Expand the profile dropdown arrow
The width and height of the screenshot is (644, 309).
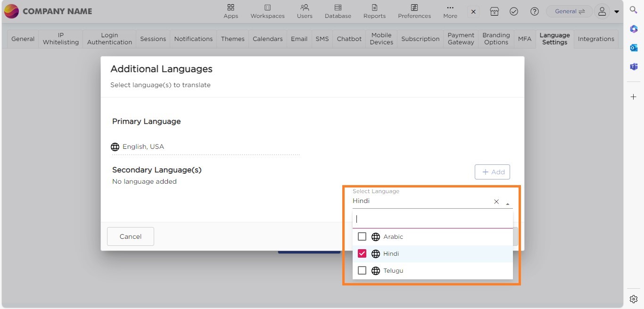point(617,12)
